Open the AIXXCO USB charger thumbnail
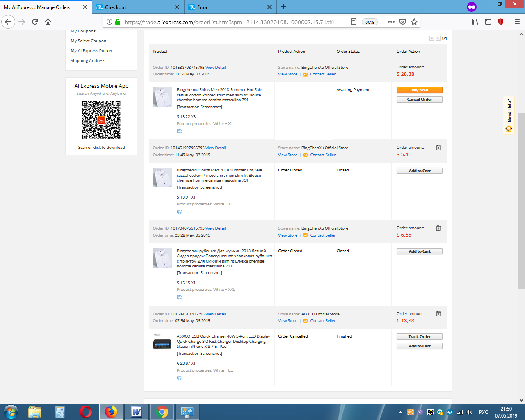The image size is (525, 420). coord(162,341)
